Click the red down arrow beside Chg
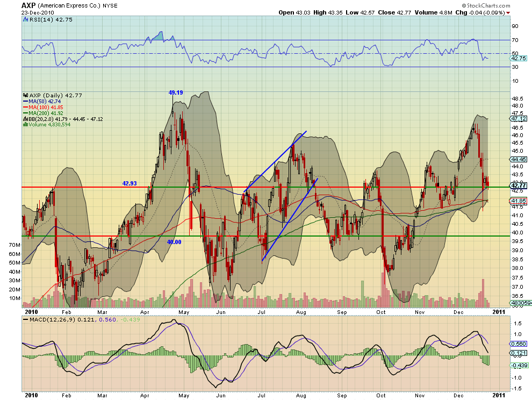Image resolution: width=532 pixels, height=400 pixels. 508,13
